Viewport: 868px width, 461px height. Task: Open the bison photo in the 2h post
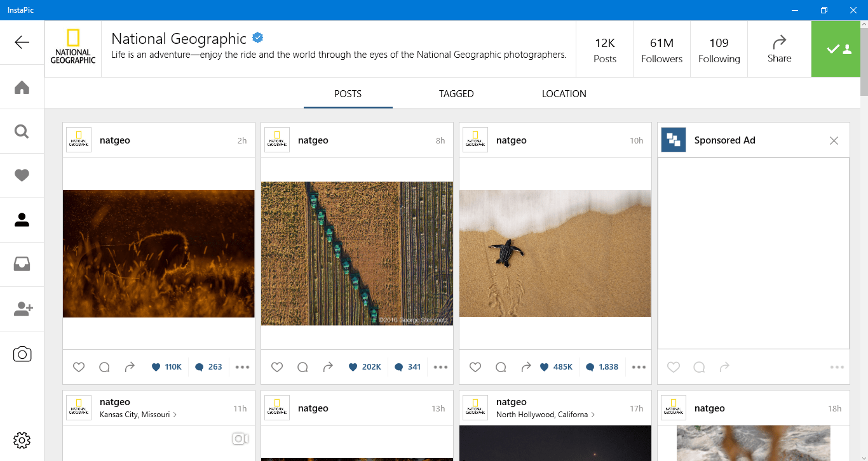[159, 253]
